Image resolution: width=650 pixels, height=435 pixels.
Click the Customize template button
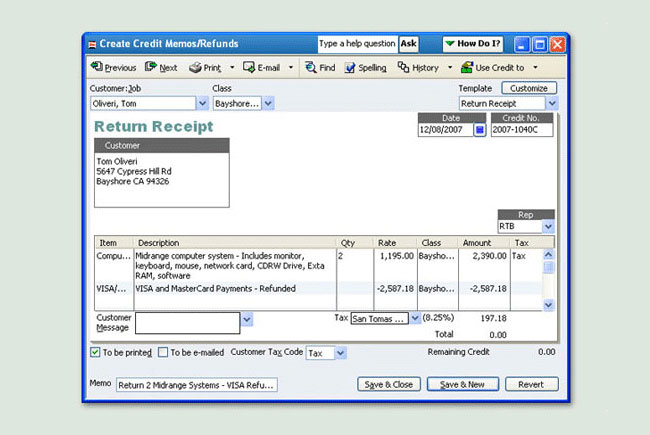pos(529,88)
